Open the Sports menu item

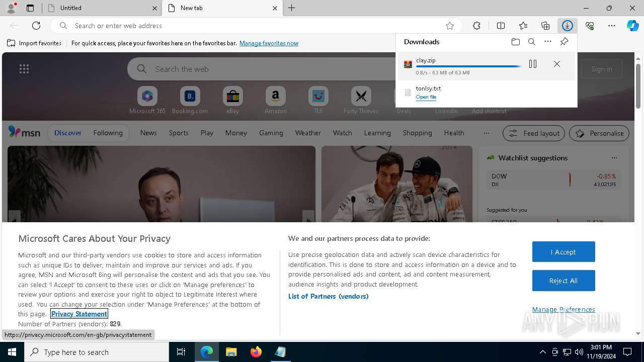(179, 133)
